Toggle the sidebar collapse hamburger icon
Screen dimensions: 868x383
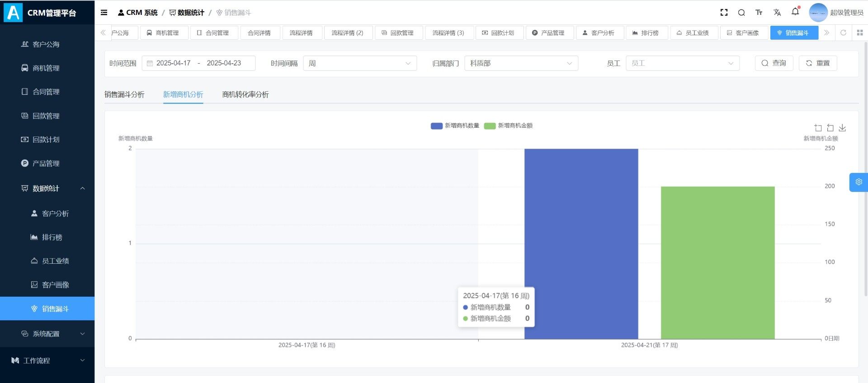(x=104, y=13)
